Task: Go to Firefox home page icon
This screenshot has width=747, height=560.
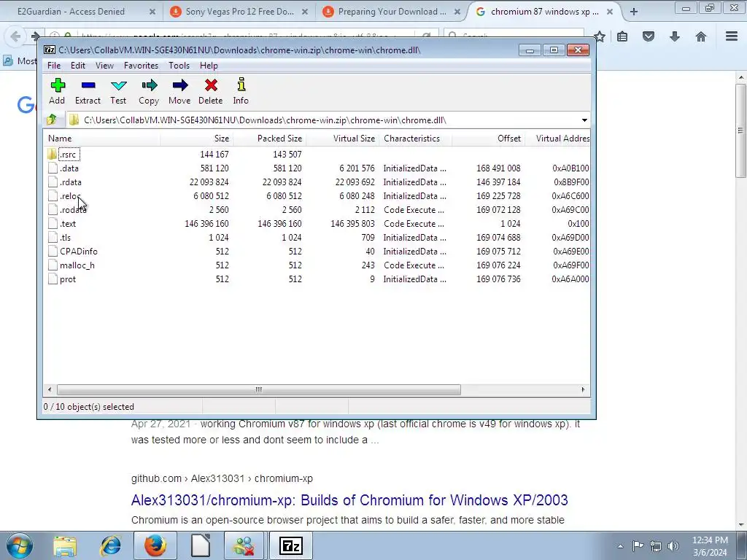Action: (701, 36)
